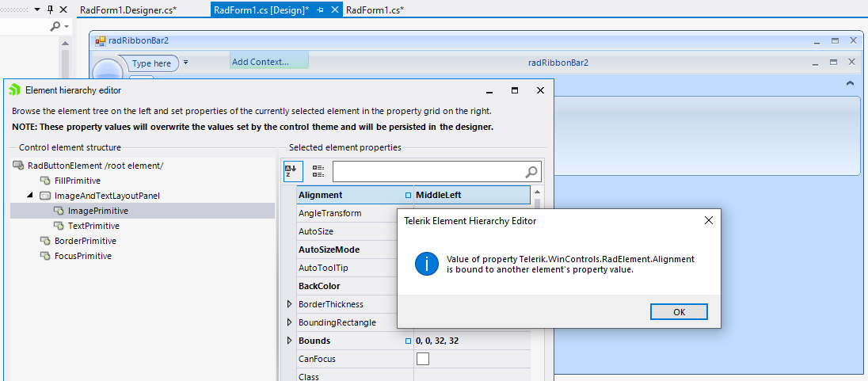Click the Alignment property value marker square
The height and width of the screenshot is (381, 868).
pyautogui.click(x=408, y=195)
